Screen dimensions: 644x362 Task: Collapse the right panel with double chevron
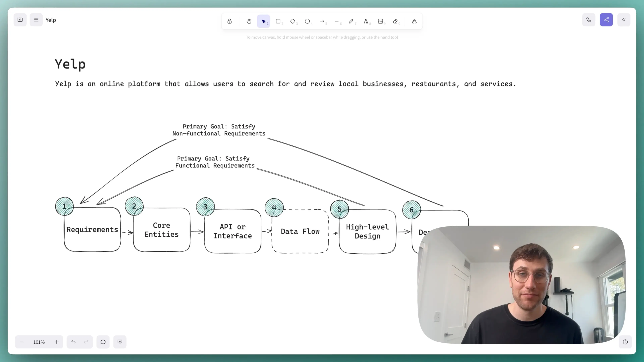click(x=624, y=20)
